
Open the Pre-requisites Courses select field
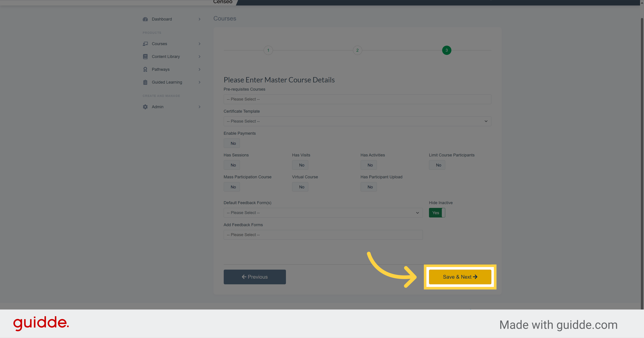point(358,99)
